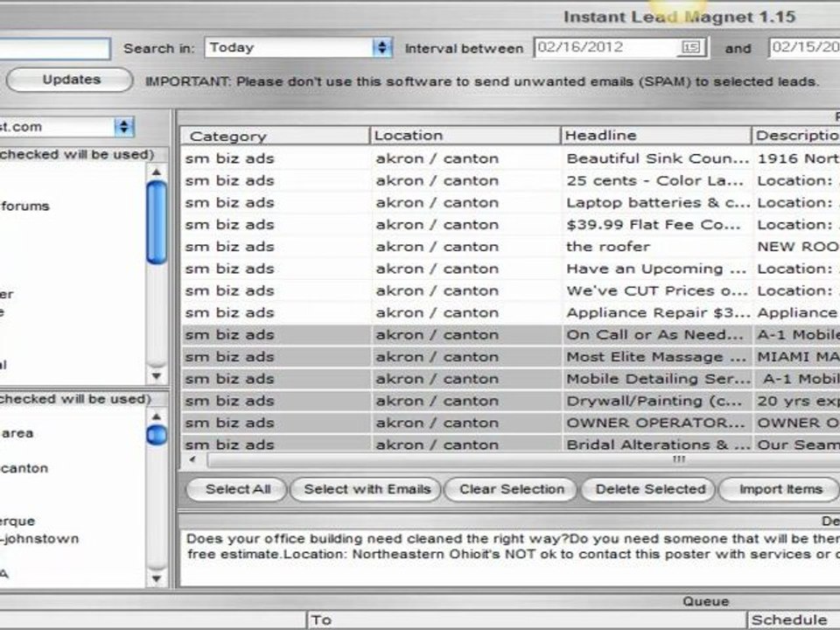Image resolution: width=840 pixels, height=630 pixels.
Task: Click 'MIAMI MA' description cell
Action: pyautogui.click(x=797, y=357)
